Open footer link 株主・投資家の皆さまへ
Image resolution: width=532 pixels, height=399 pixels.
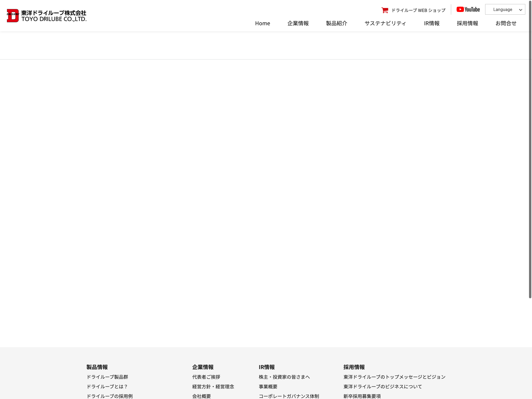(x=284, y=377)
